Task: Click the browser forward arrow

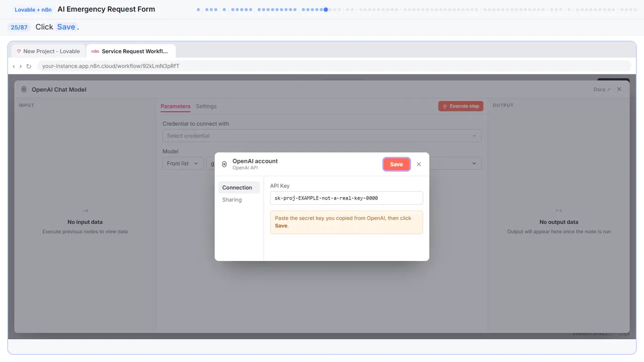Action: [x=21, y=66]
